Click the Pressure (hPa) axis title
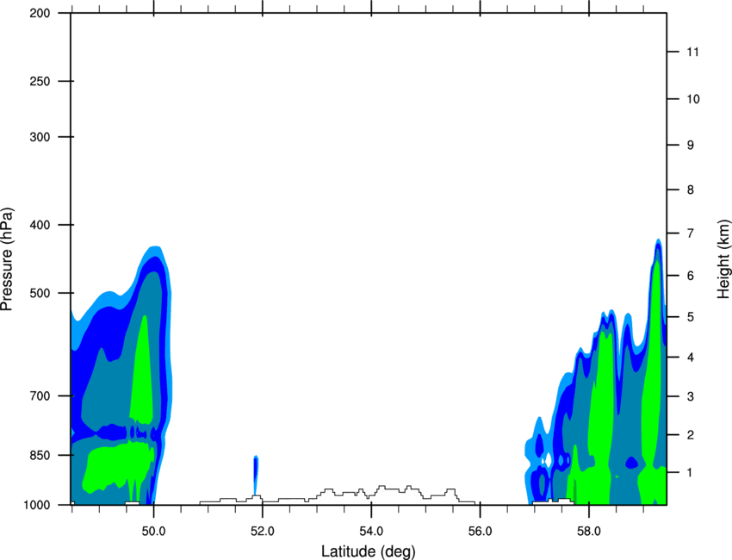Viewport: 732px width, 560px height. [7, 259]
